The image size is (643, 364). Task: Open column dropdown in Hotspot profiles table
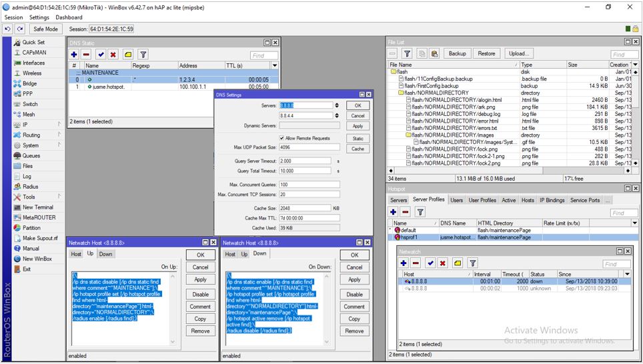635,223
